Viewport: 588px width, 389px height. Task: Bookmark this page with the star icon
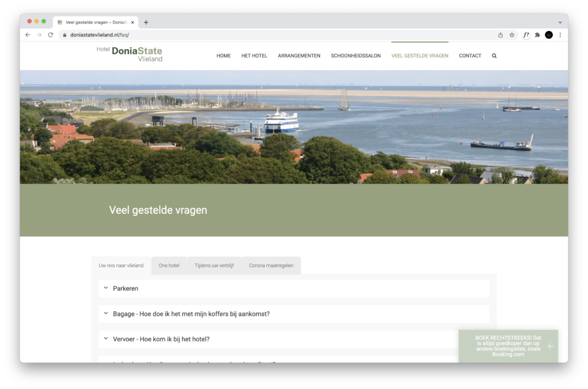512,35
